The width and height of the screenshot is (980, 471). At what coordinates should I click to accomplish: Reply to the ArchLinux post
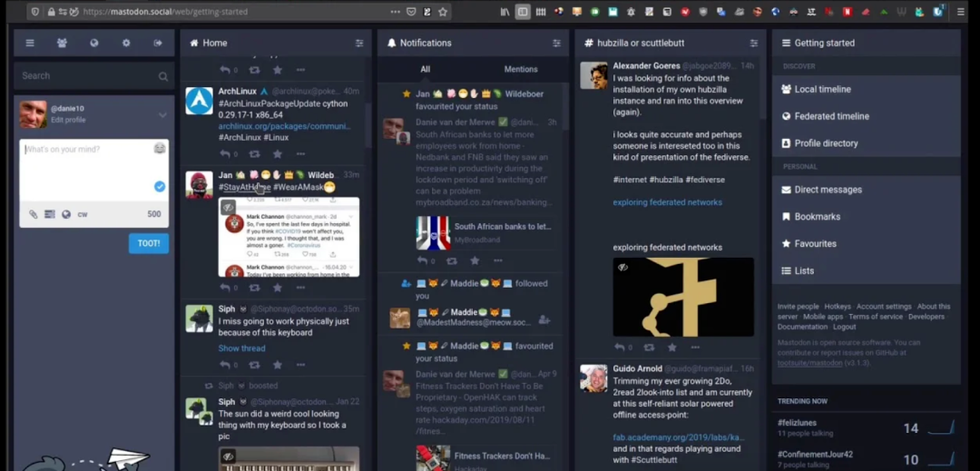(226, 153)
